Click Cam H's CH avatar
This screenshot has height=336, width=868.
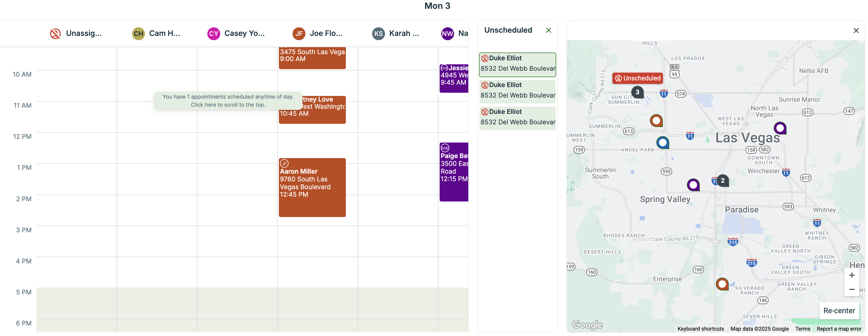[138, 33]
